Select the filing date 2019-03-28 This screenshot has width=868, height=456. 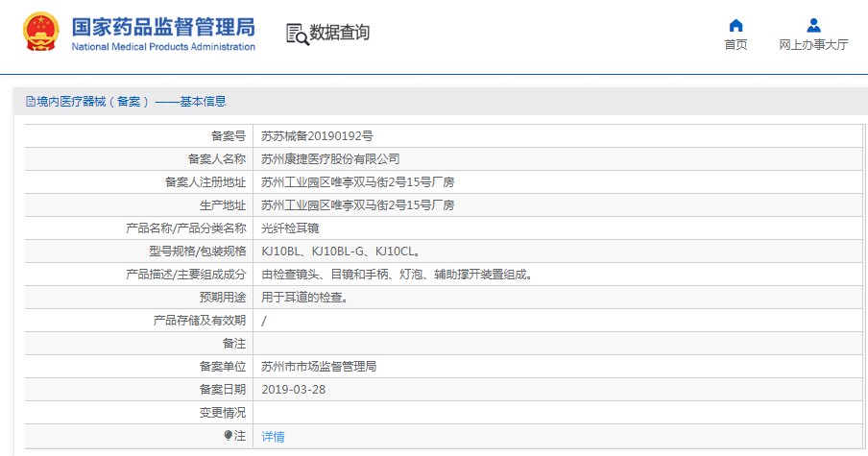coord(294,390)
